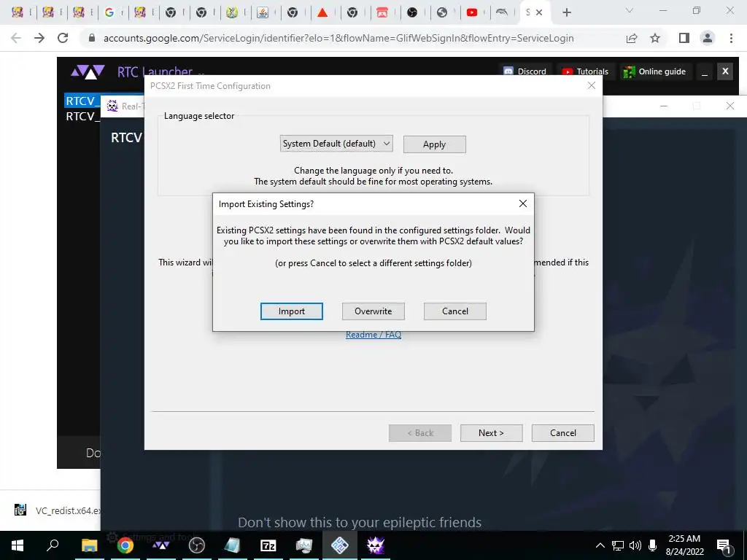This screenshot has height=560, width=747.
Task: Switch to the YouTube tab
Action: [472, 12]
